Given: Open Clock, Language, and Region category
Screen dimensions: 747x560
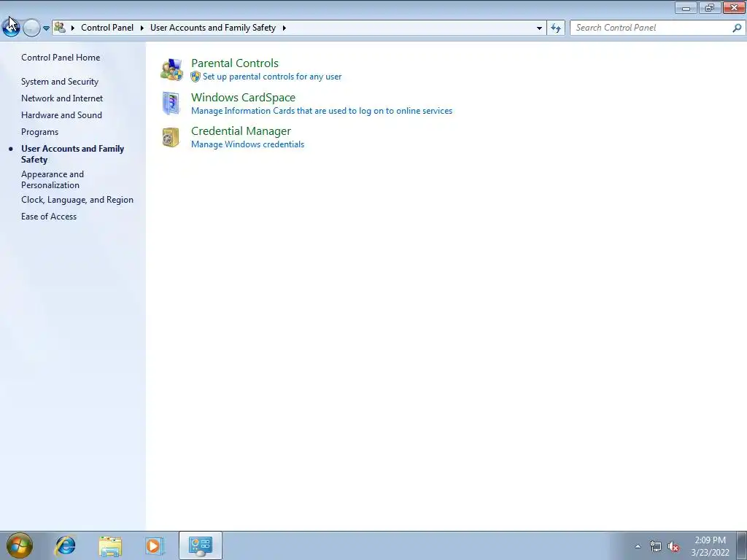Looking at the screenshot, I should [77, 200].
